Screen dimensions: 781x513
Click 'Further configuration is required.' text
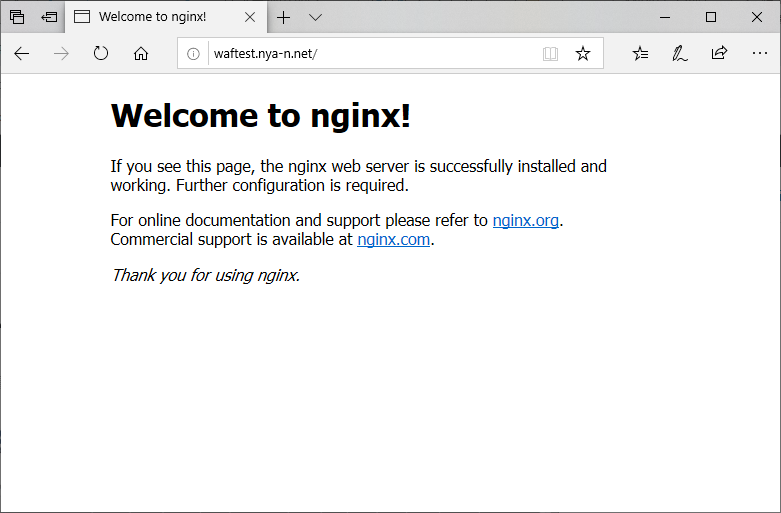[x=292, y=185]
